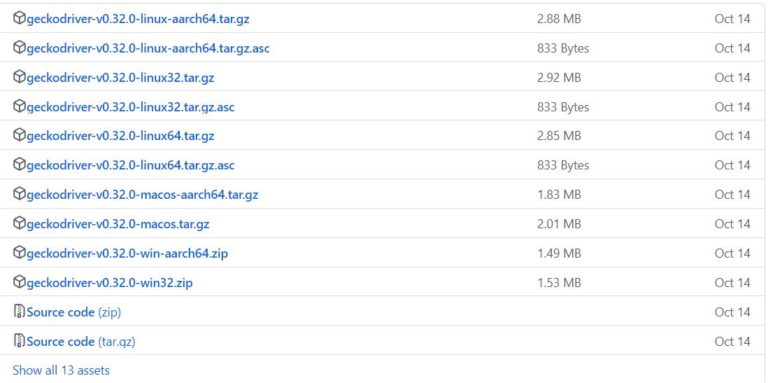
Task: Click file icon beside Source code (tar.gz)
Action: coord(19,341)
